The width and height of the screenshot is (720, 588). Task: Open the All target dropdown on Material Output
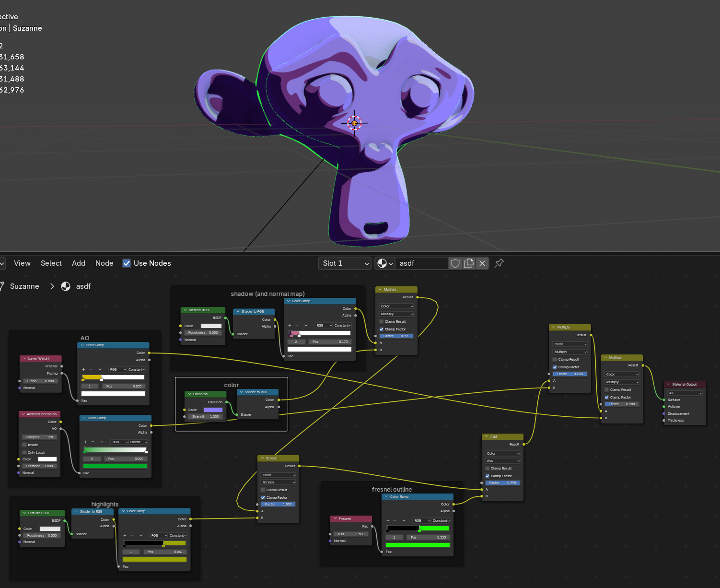685,393
